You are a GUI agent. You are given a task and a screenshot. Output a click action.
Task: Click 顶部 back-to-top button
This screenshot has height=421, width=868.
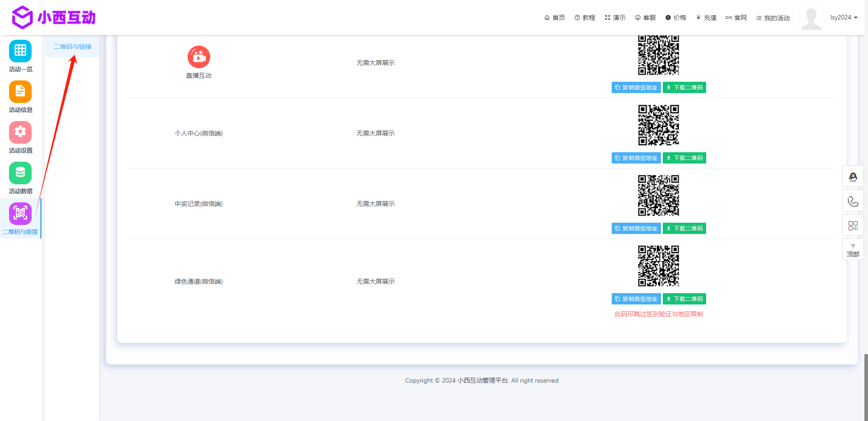coord(853,250)
